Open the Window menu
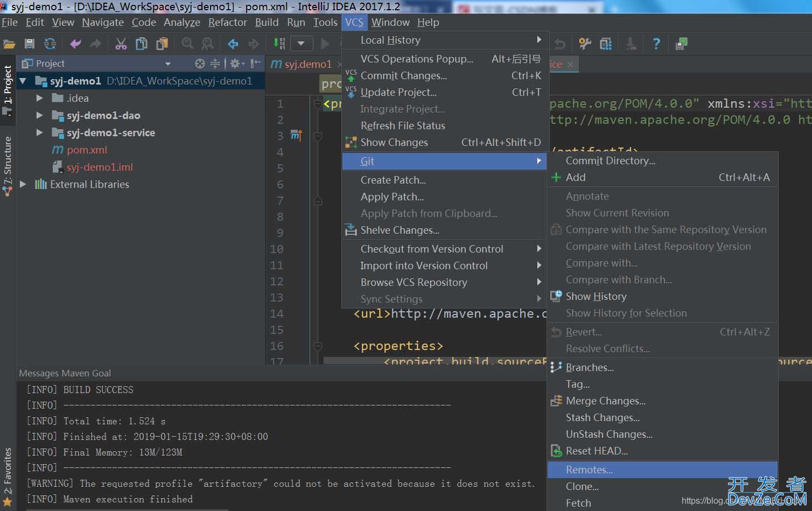812x511 pixels. (390, 22)
